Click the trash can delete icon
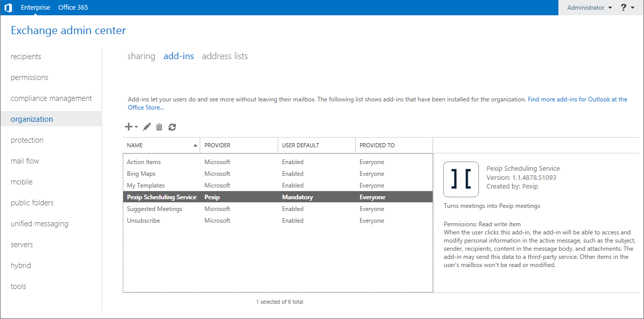 click(x=159, y=127)
